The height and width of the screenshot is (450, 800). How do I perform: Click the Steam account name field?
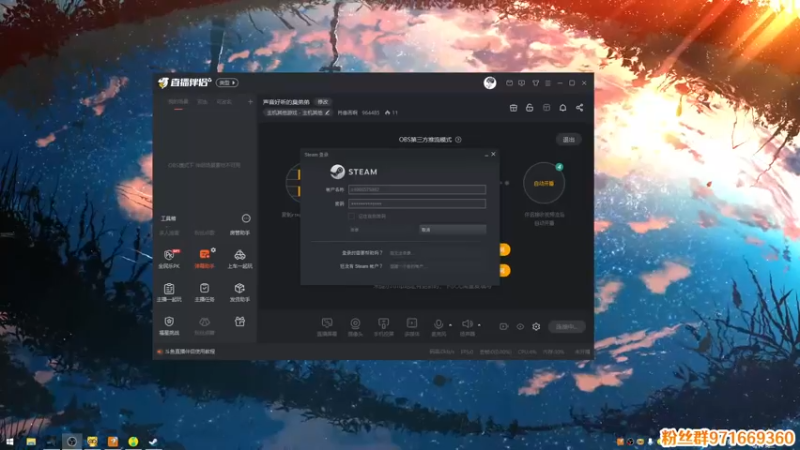[x=417, y=190]
